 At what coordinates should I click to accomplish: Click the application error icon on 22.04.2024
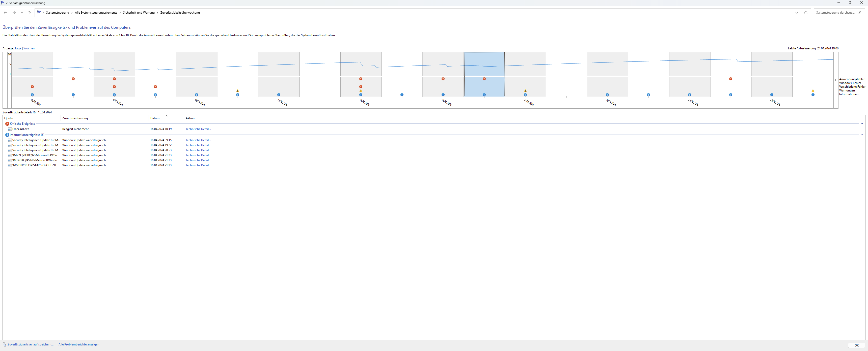pyautogui.click(x=730, y=79)
